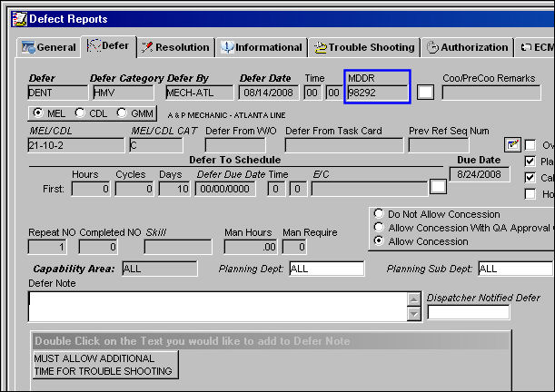Click the Man Hours field
Image resolution: width=555 pixels, height=392 pixels.
pos(251,247)
